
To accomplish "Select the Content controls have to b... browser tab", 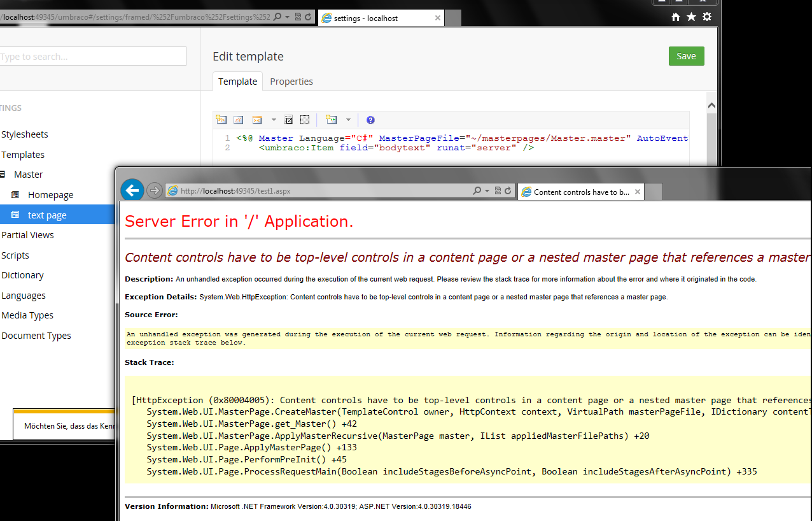I will coord(581,192).
